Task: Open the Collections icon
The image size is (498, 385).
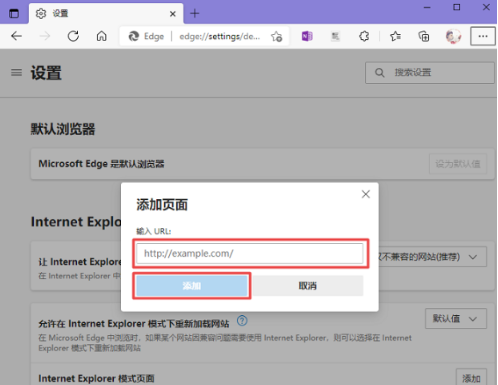Action: pyautogui.click(x=424, y=36)
